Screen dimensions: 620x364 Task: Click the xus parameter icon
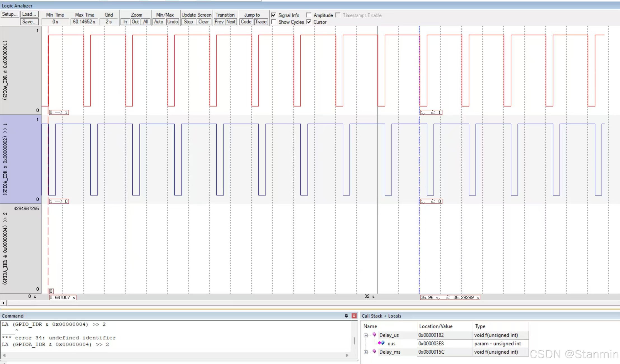pyautogui.click(x=381, y=343)
